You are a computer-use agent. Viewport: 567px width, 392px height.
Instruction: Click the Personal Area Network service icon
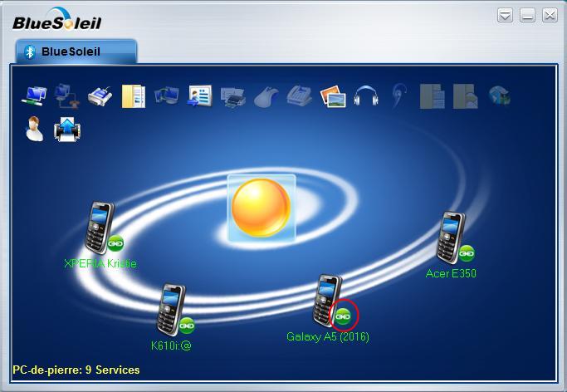(x=34, y=96)
